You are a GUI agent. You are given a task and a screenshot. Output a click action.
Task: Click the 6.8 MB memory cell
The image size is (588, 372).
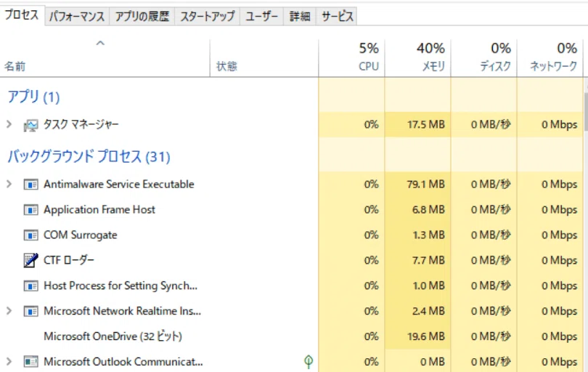[417, 209]
